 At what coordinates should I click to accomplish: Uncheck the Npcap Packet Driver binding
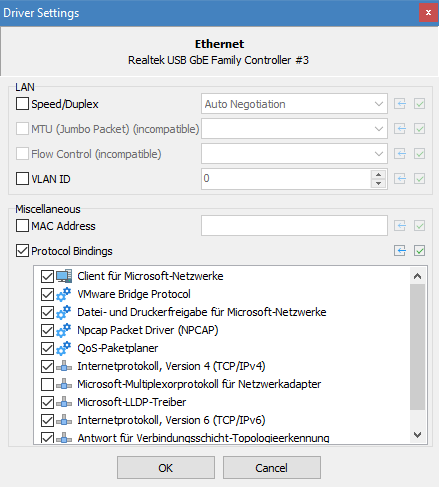coord(47,330)
